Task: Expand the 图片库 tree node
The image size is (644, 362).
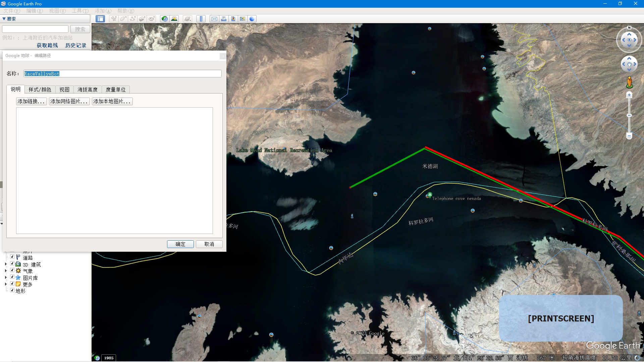Action: (6, 278)
